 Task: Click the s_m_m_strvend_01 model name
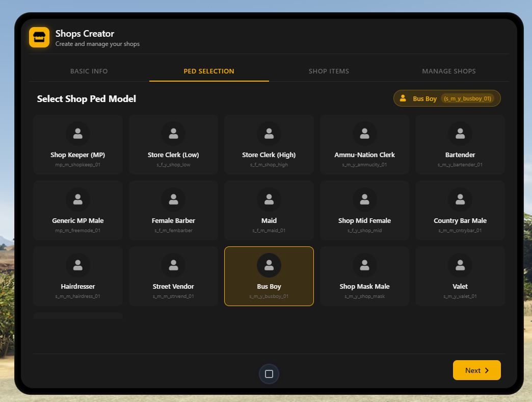click(x=173, y=296)
